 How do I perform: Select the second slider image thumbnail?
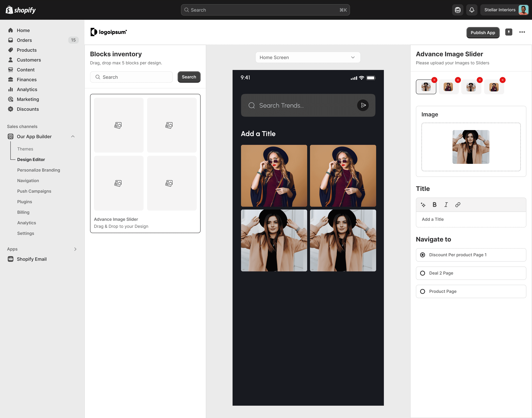coord(448,87)
